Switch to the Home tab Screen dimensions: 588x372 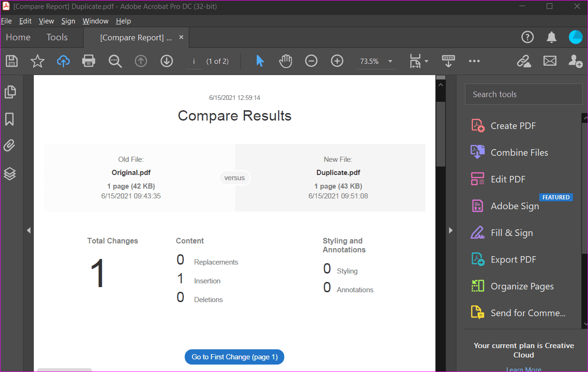[18, 37]
